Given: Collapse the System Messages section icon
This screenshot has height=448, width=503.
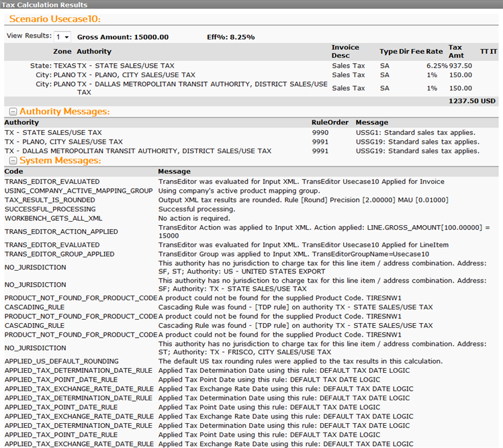Looking at the screenshot, I should pos(13,161).
